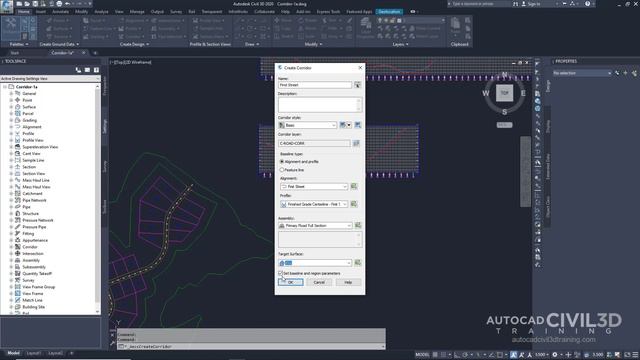Click the pick-name-template icon beside Name field
The height and width of the screenshot is (360, 640).
tap(357, 85)
